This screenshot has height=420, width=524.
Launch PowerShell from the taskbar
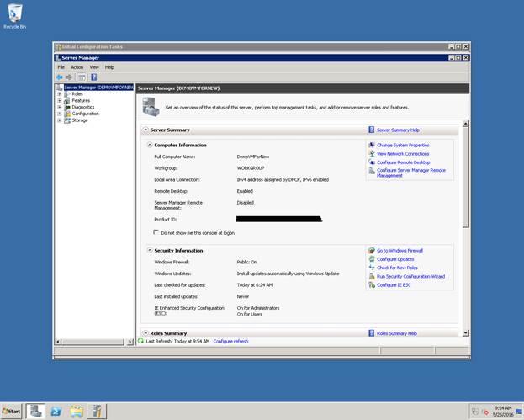coord(56,412)
